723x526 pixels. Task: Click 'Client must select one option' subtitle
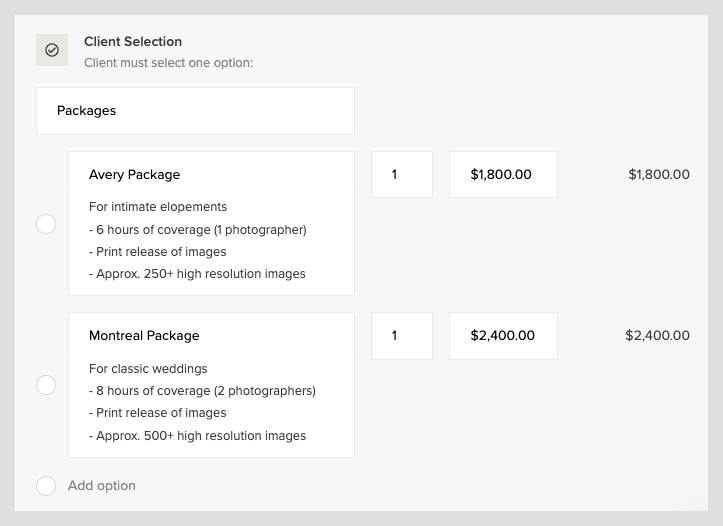(168, 63)
